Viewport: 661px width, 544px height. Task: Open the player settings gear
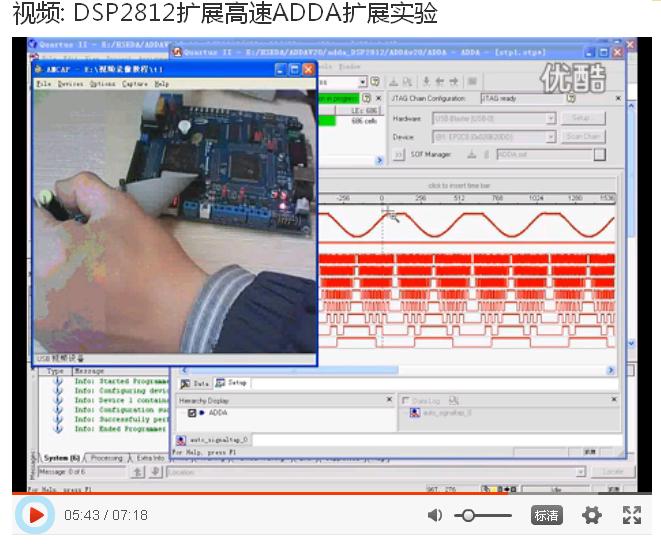tap(591, 515)
